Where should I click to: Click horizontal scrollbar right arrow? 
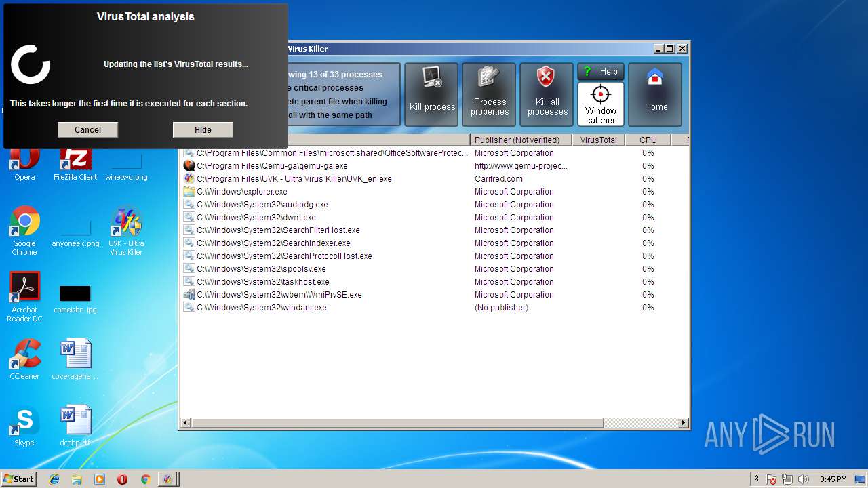point(683,423)
